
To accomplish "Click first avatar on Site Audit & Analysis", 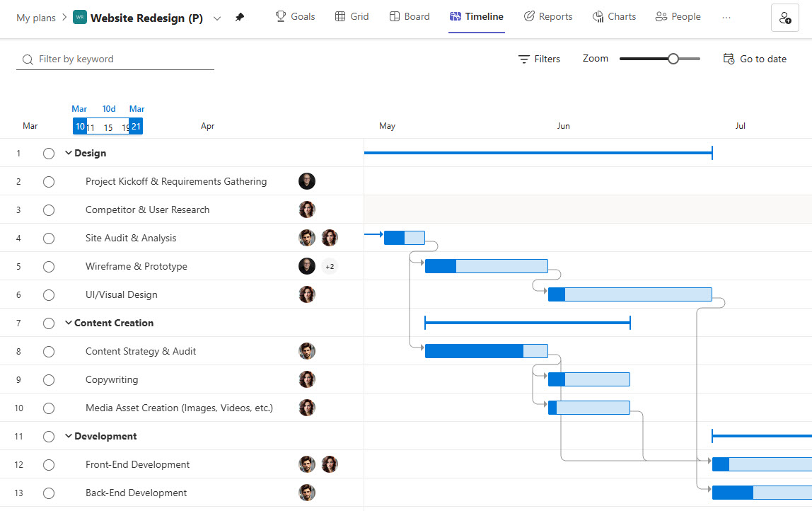I will coord(306,238).
